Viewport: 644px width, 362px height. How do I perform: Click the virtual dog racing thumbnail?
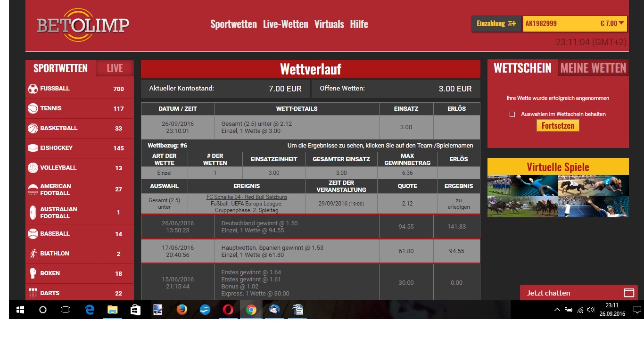(594, 186)
